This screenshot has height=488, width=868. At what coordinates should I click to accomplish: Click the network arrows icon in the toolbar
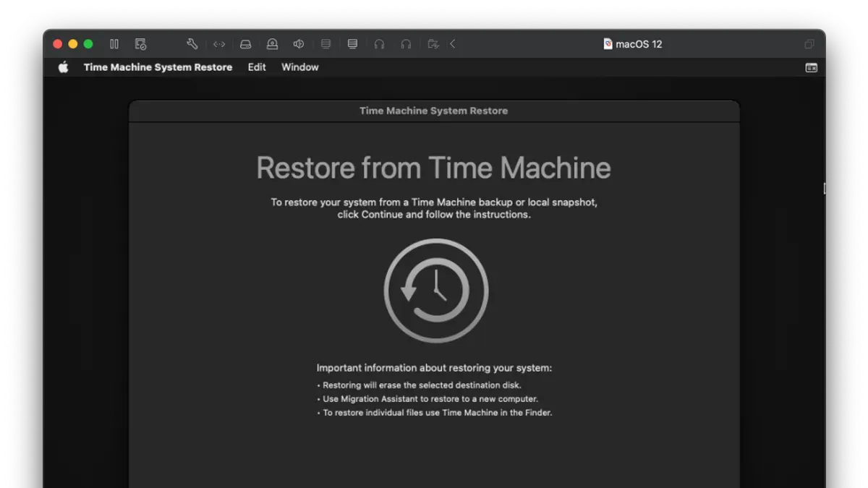point(219,44)
